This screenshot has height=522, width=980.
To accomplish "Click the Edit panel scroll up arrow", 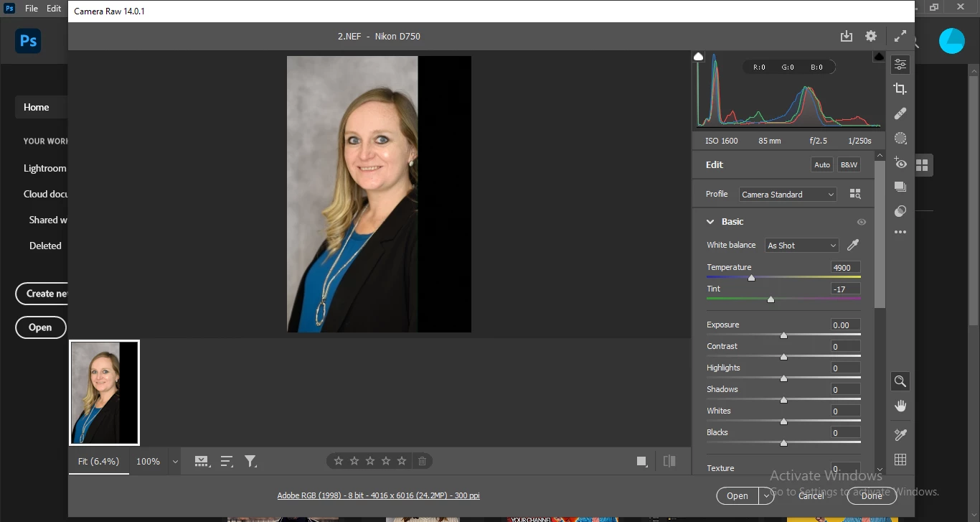I will (880, 155).
